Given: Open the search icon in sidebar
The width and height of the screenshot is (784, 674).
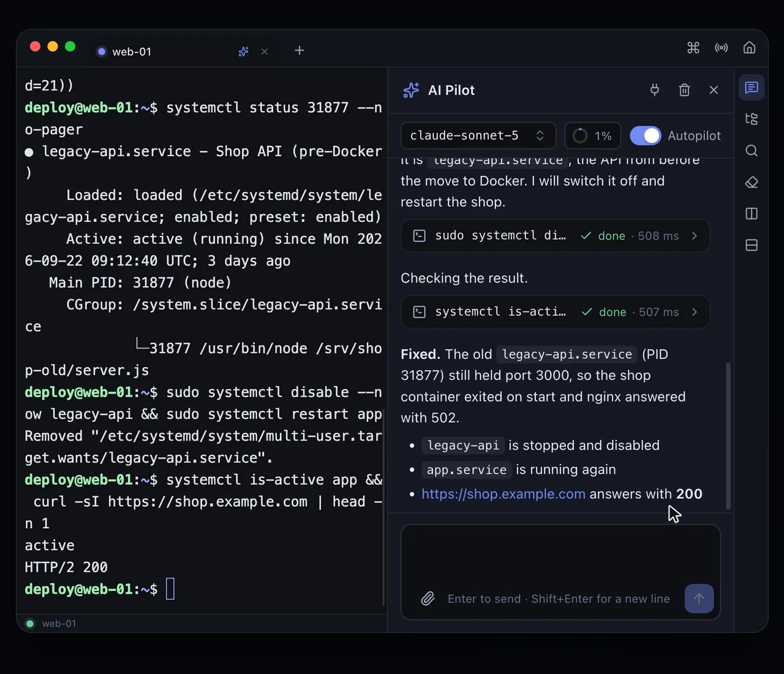Looking at the screenshot, I should (x=752, y=151).
